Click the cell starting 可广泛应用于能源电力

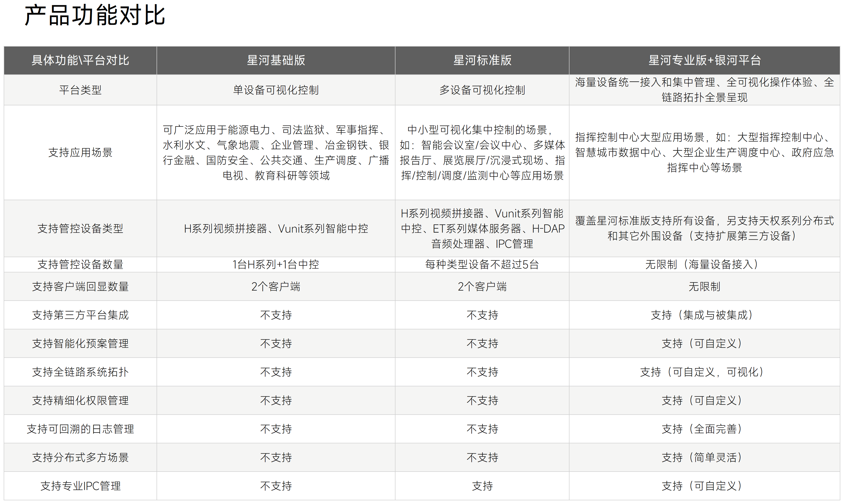coord(276,153)
